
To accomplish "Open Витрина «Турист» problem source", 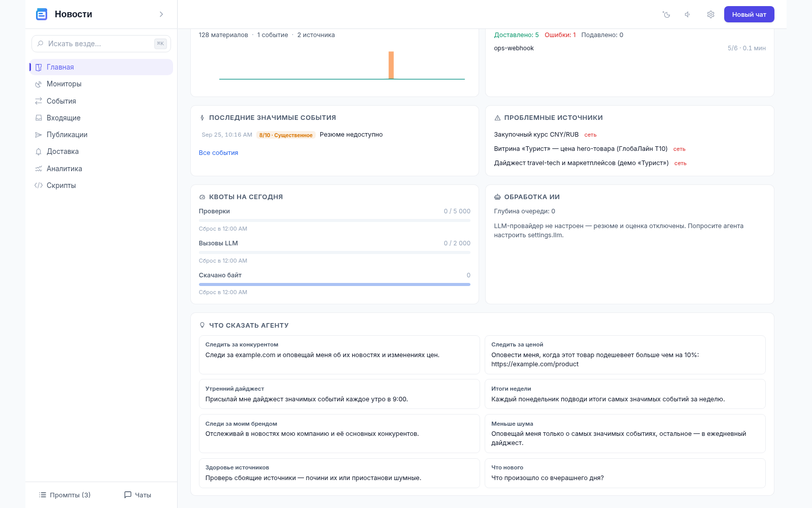I will pos(581,149).
